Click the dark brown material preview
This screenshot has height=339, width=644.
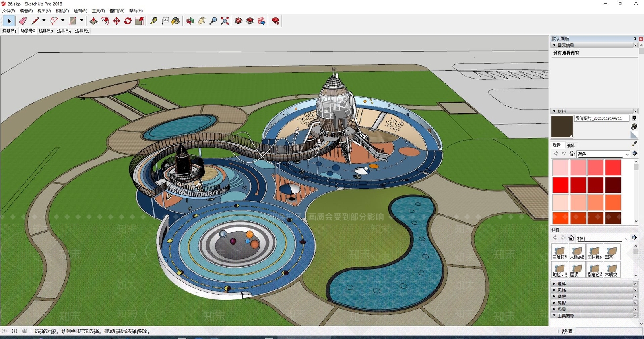point(562,127)
